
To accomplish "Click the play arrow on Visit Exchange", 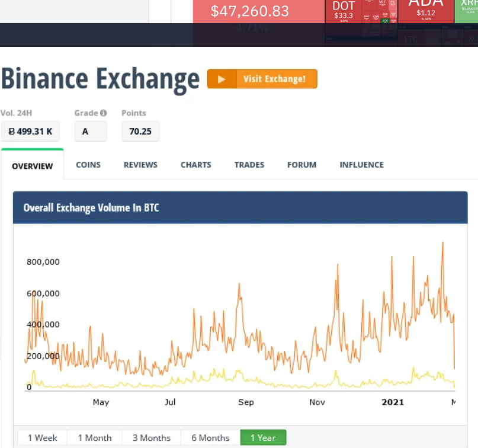I will 222,79.
